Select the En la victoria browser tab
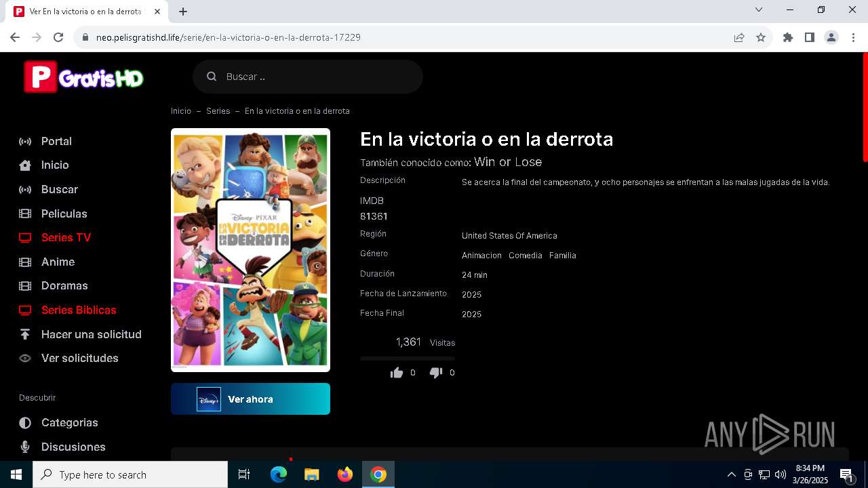This screenshot has height=488, width=868. 88,12
